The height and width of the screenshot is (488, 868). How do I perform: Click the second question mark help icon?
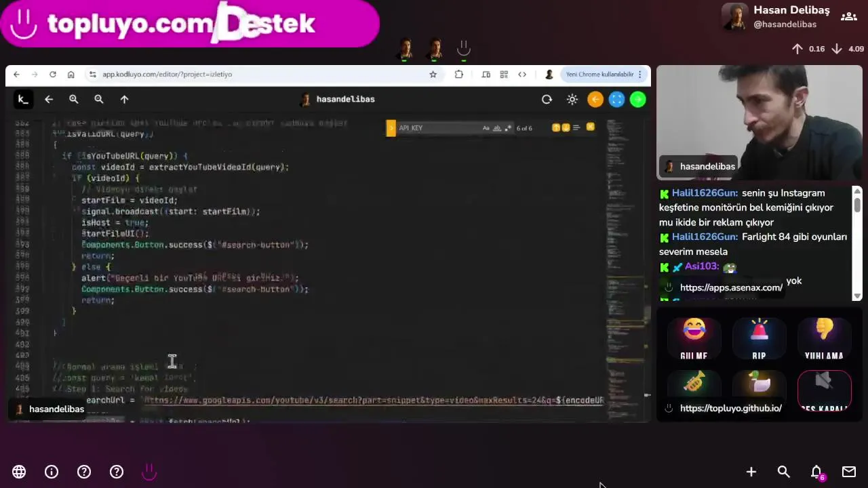(x=117, y=472)
